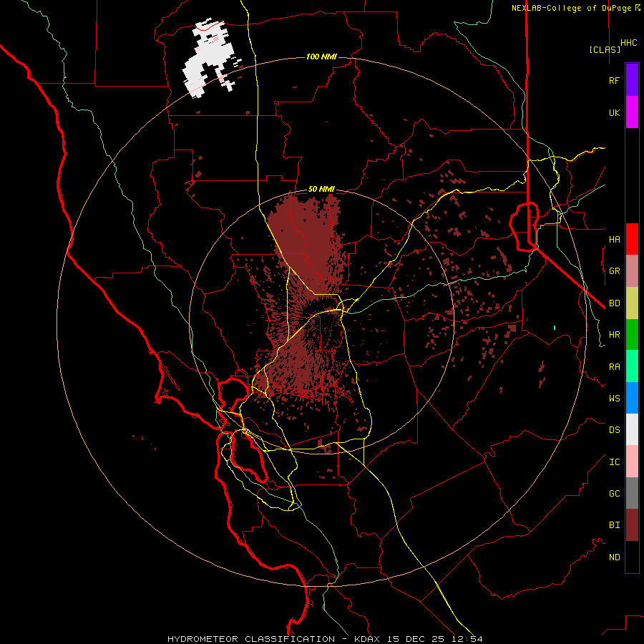The image size is (644, 644).
Task: Click the IC legend label
Action: [x=614, y=462]
